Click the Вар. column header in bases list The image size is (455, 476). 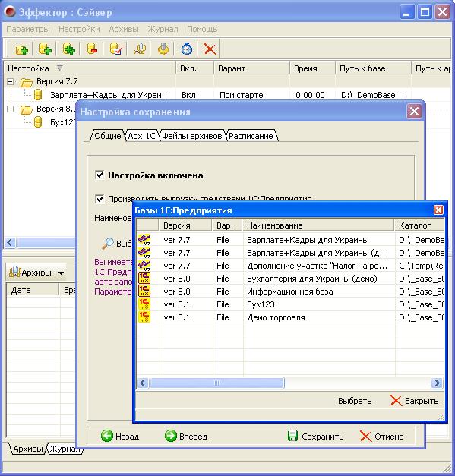(227, 225)
